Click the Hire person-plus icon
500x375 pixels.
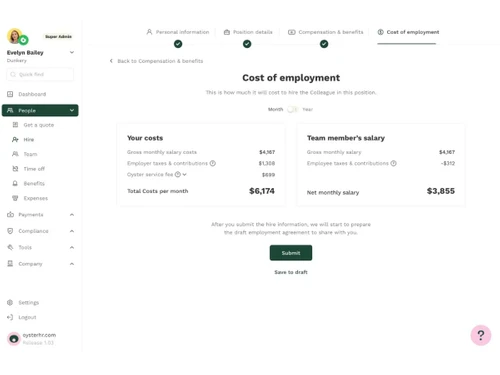pyautogui.click(x=15, y=139)
